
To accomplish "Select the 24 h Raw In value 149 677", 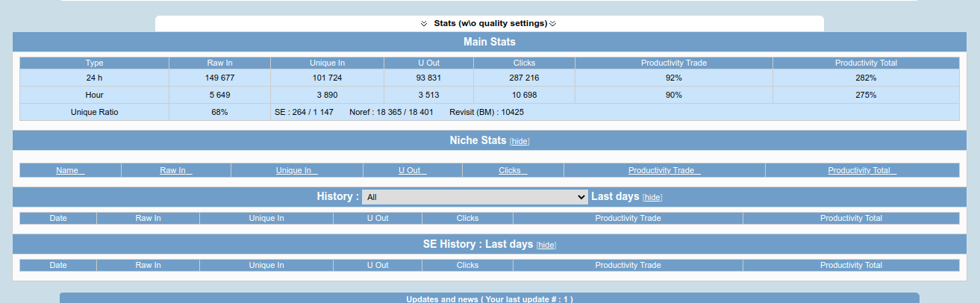I will pos(219,78).
